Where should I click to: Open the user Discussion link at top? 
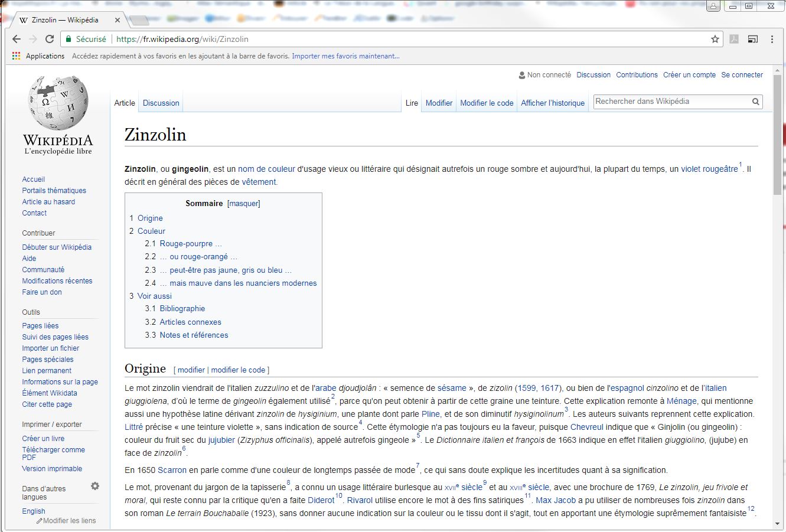(x=593, y=75)
